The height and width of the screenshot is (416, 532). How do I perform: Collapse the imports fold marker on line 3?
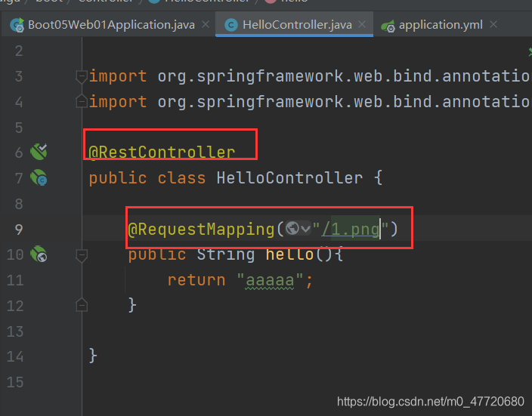82,76
